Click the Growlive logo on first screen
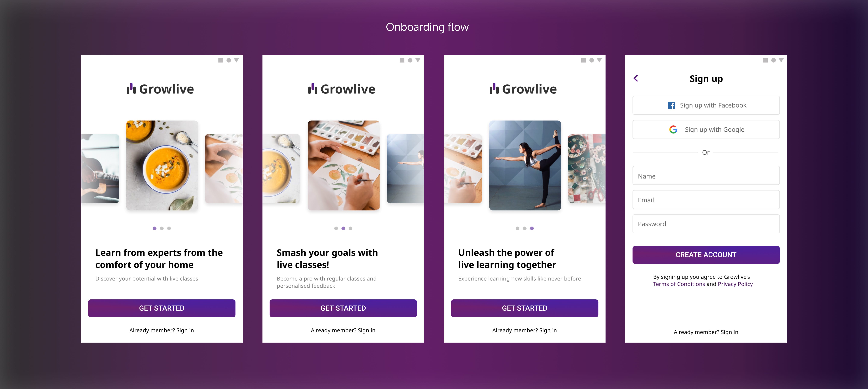Image resolution: width=868 pixels, height=389 pixels. tap(160, 89)
